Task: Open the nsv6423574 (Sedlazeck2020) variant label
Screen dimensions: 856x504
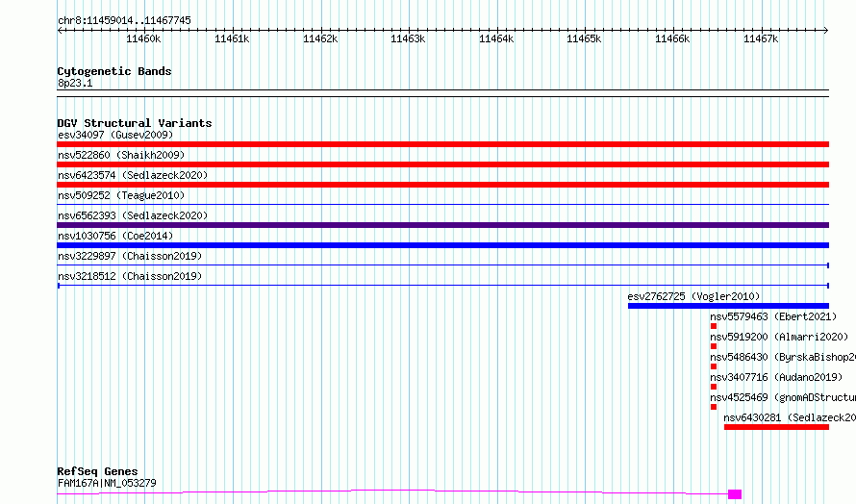Action: (x=133, y=175)
